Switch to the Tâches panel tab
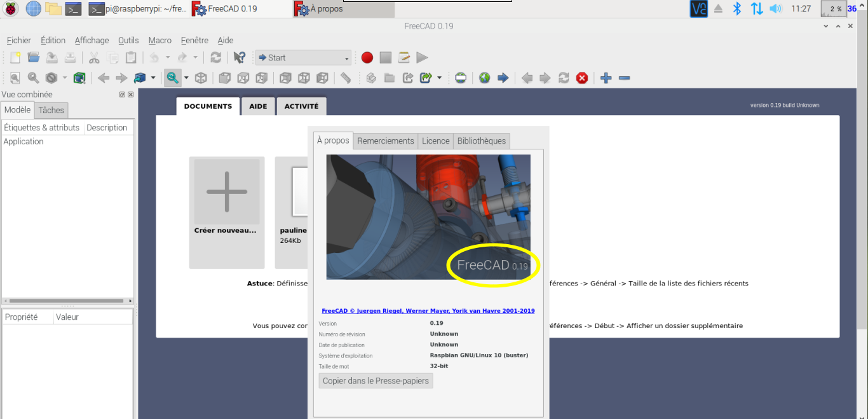Viewport: 868px width, 419px height. tap(51, 110)
